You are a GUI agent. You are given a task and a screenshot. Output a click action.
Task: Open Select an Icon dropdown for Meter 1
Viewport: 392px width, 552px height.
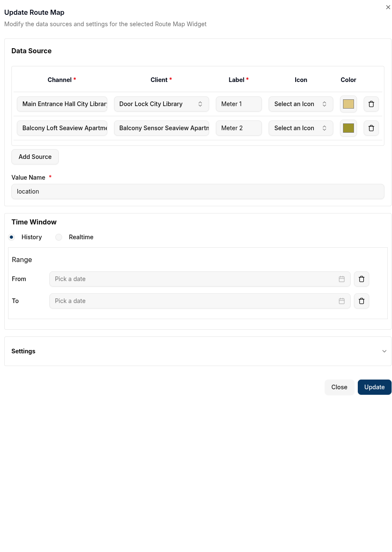(300, 104)
